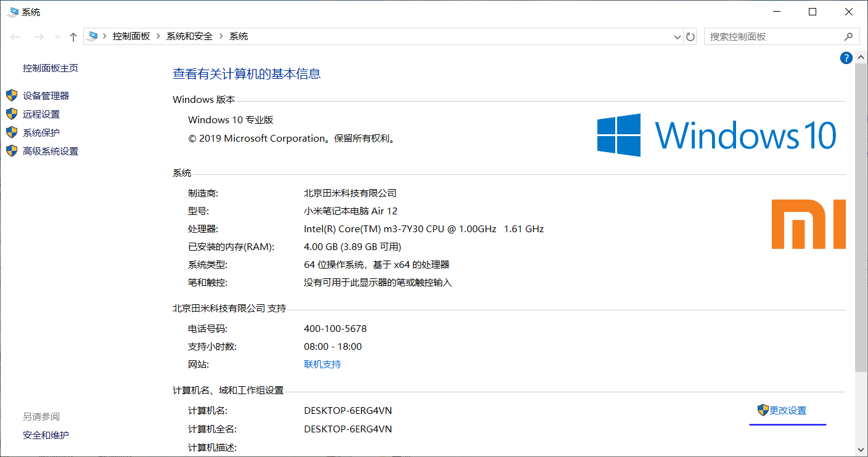This screenshot has width=868, height=457.
Task: Click model text 小米笔记本电脑 Air 12
Action: coord(351,211)
